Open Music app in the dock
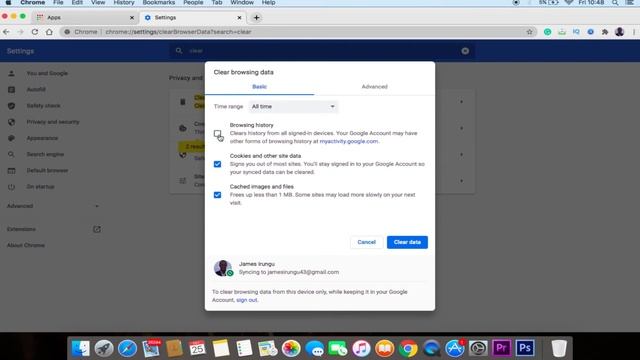Image resolution: width=640 pixels, height=360 pixels. [361, 348]
